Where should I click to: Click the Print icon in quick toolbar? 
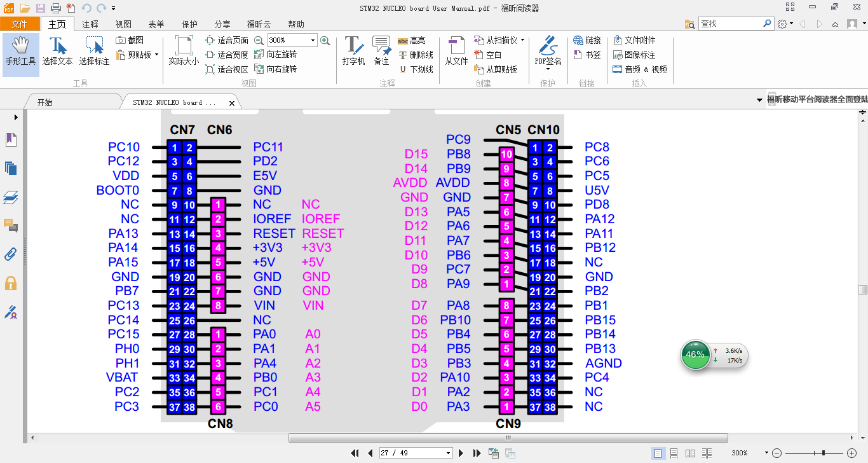point(55,8)
